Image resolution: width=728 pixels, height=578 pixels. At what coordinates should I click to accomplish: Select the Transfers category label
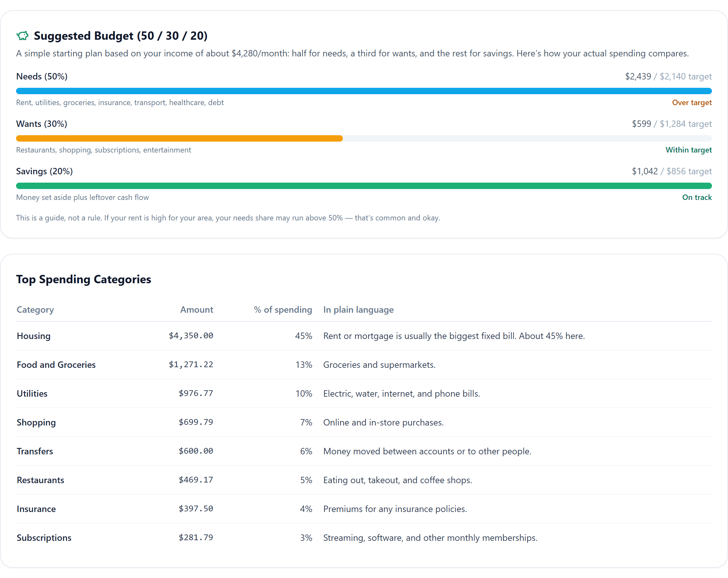[x=35, y=452]
